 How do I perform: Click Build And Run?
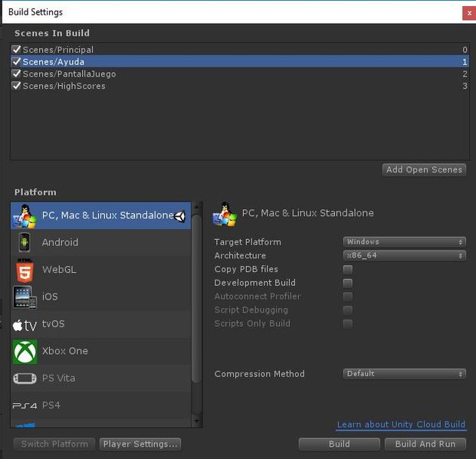[425, 444]
